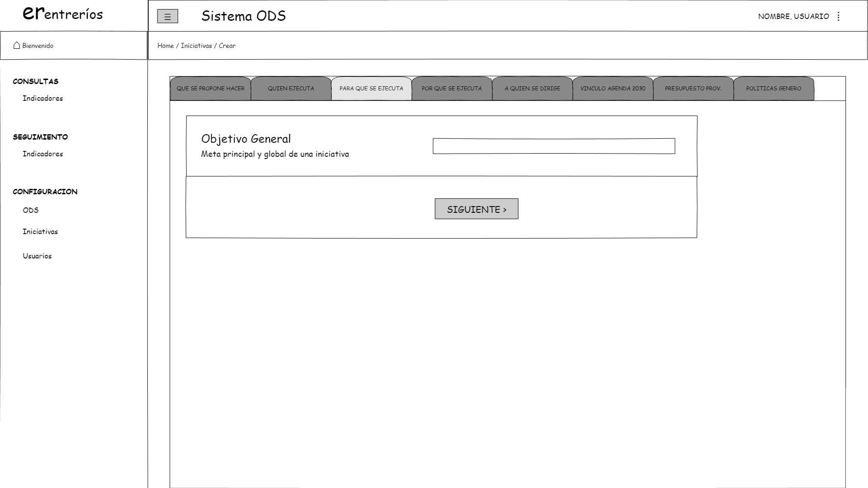Screen dimensions: 868x488
Task: Click the Objetivo General input field
Action: (554, 146)
